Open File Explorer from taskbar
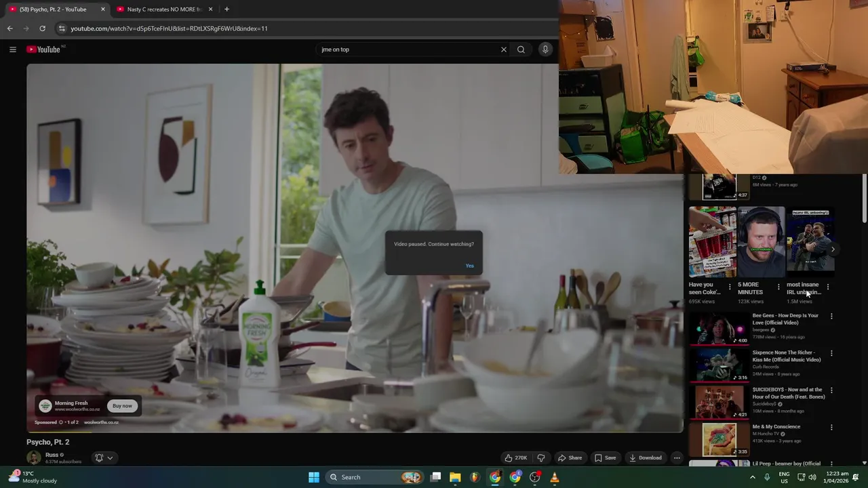This screenshot has width=868, height=488. (455, 477)
